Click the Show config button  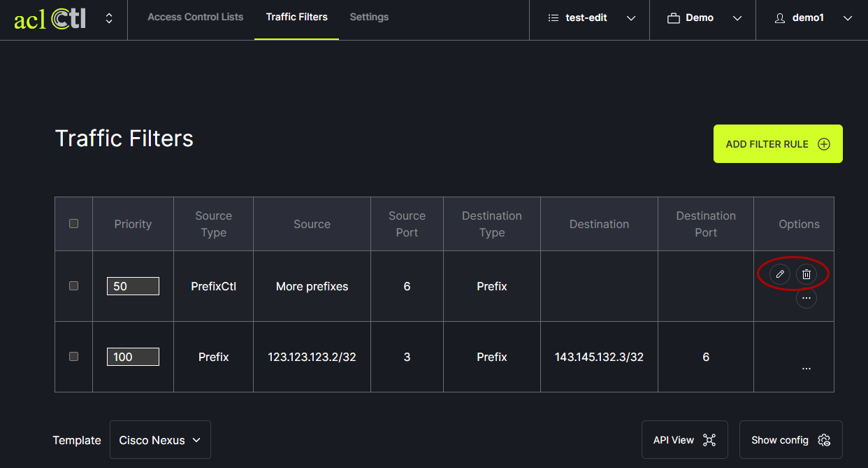pos(790,440)
